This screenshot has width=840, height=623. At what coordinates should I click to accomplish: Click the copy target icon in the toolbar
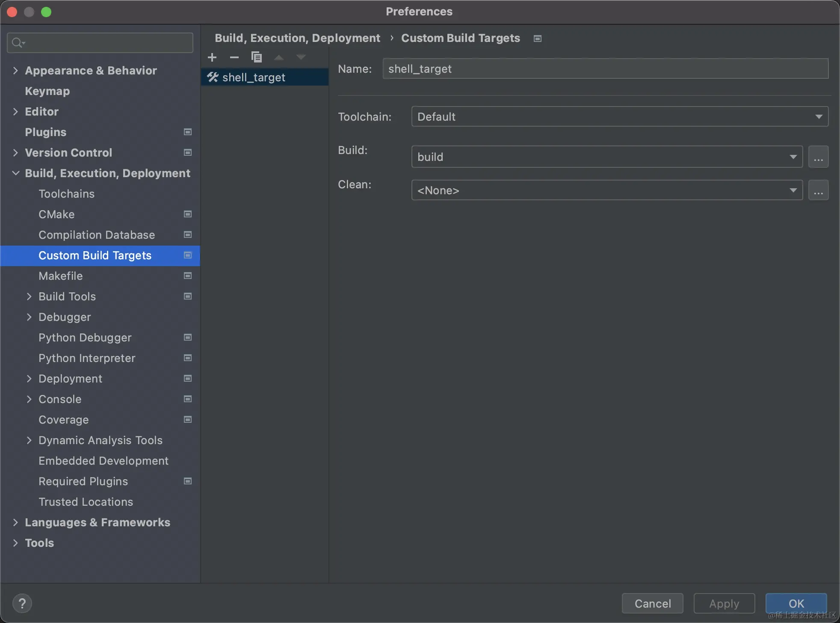pos(257,57)
